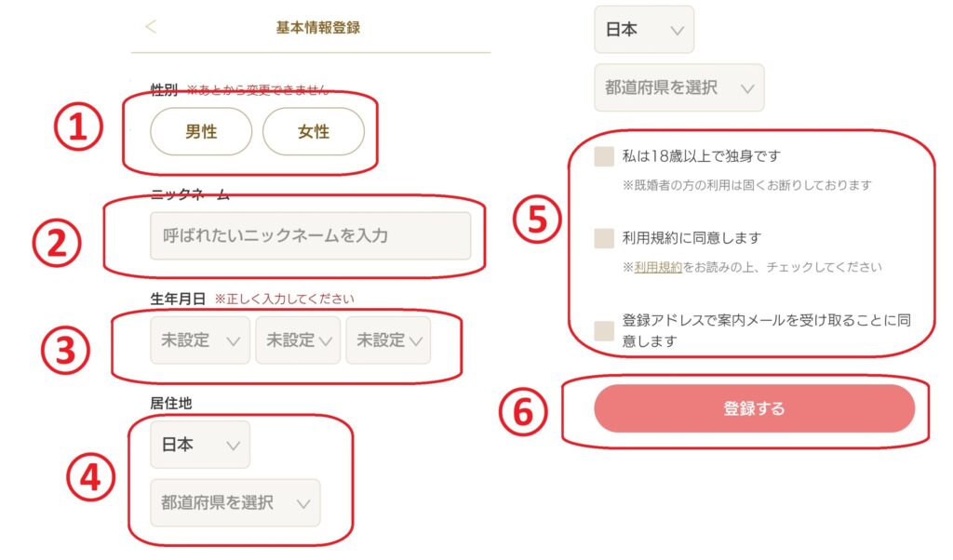Enable the 案内メール consent checkbox
The image size is (953, 560).
click(604, 331)
